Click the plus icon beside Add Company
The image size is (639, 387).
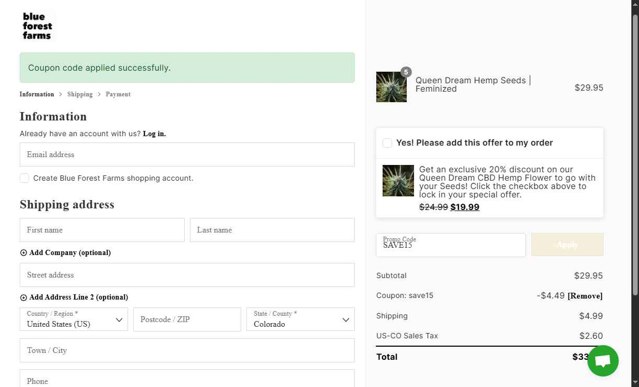(23, 253)
